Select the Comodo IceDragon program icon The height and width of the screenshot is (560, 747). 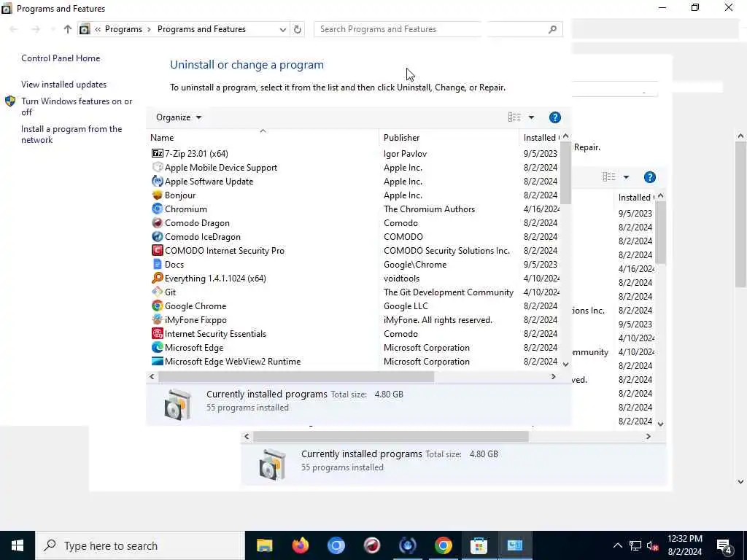tap(158, 236)
